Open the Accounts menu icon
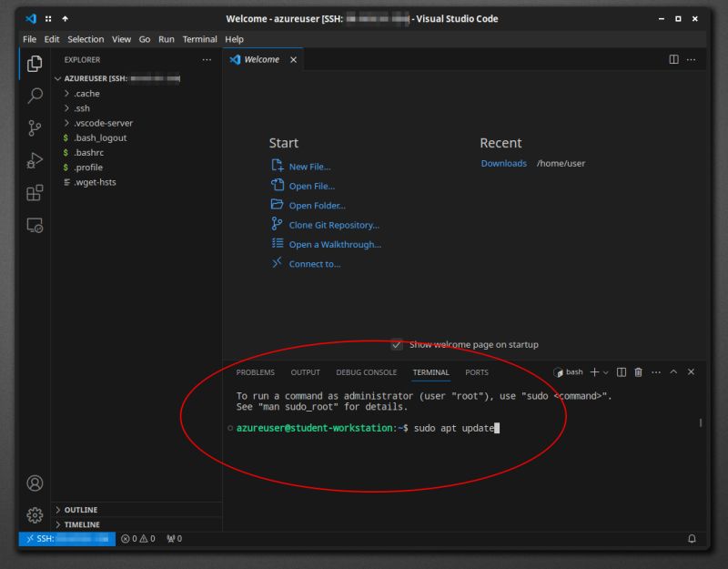 35,483
